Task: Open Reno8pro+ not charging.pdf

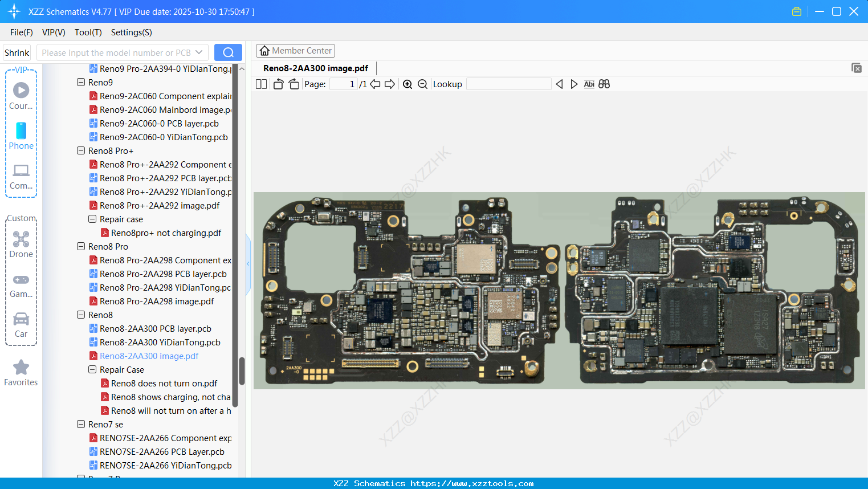Action: coord(161,233)
